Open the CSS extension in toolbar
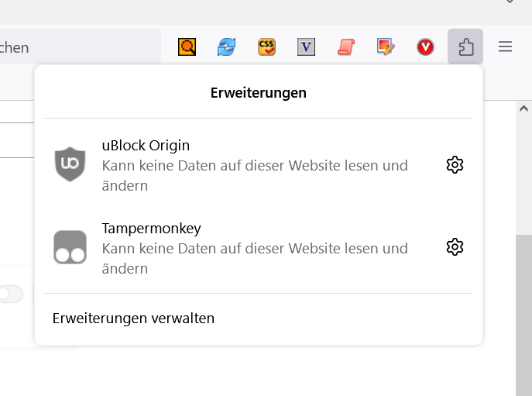532x396 pixels. [x=267, y=47]
